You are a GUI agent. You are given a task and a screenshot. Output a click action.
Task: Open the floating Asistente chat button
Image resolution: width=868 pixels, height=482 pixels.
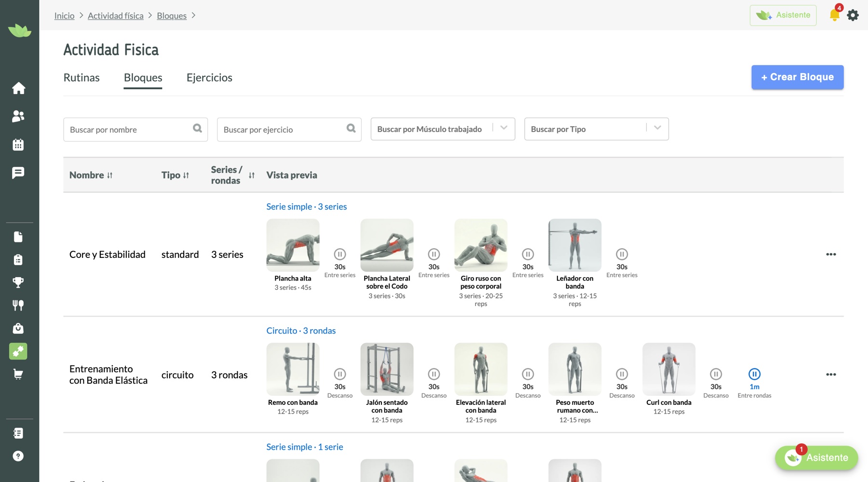click(x=816, y=457)
